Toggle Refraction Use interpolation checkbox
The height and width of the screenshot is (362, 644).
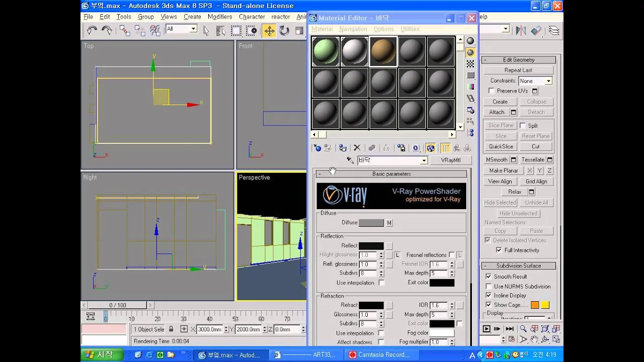click(381, 333)
